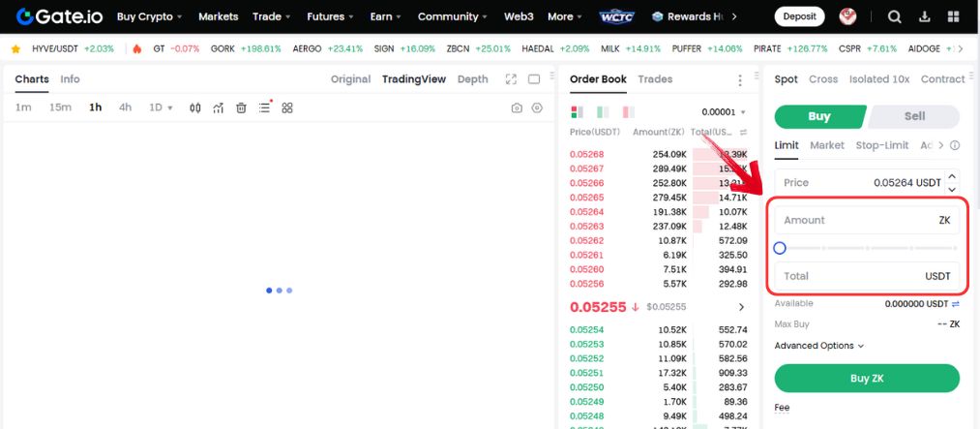Image resolution: width=980 pixels, height=429 pixels.
Task: Select the Stop-Limit order tab
Action: point(882,145)
